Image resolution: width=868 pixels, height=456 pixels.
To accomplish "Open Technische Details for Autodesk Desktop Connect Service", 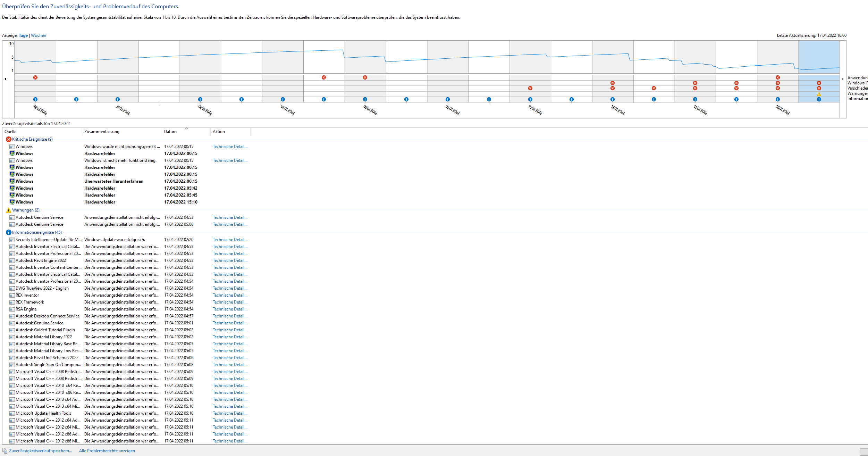I will 230,316.
